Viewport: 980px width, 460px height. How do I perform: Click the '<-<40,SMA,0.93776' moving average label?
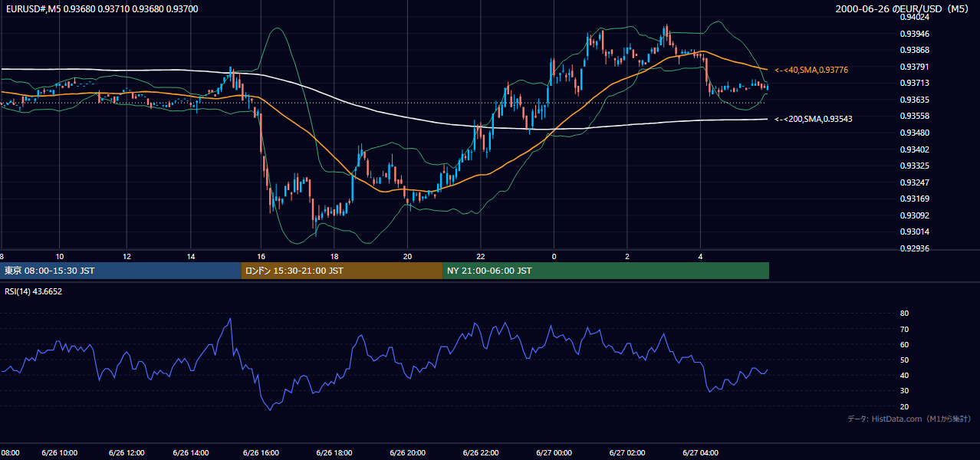(x=811, y=70)
